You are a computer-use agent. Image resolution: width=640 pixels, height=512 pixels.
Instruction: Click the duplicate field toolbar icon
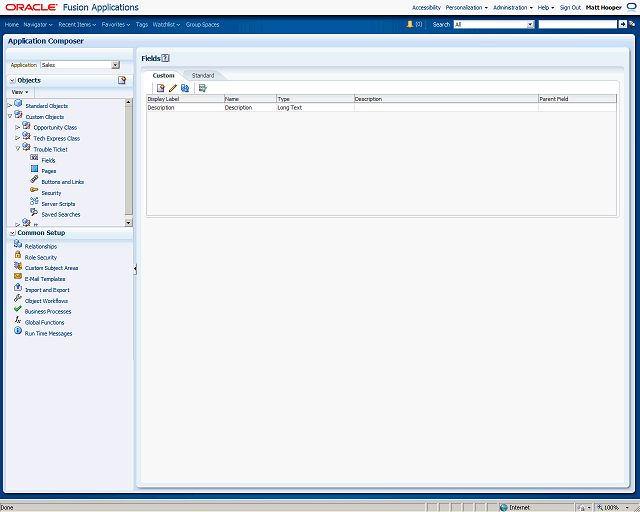coord(185,88)
